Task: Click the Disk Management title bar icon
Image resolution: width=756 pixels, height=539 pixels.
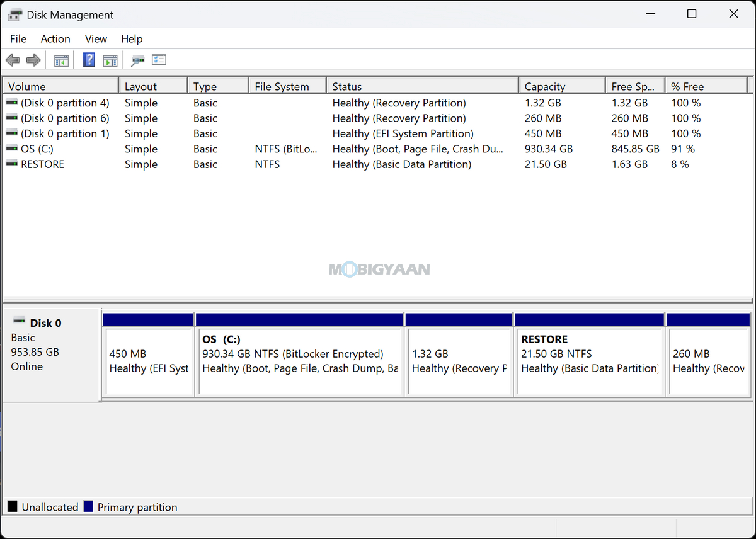Action: coord(15,14)
